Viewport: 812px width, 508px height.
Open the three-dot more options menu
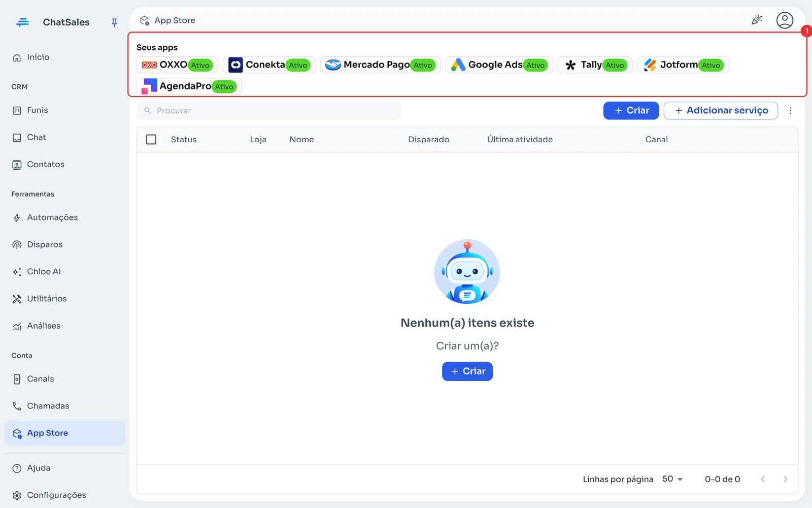(790, 111)
